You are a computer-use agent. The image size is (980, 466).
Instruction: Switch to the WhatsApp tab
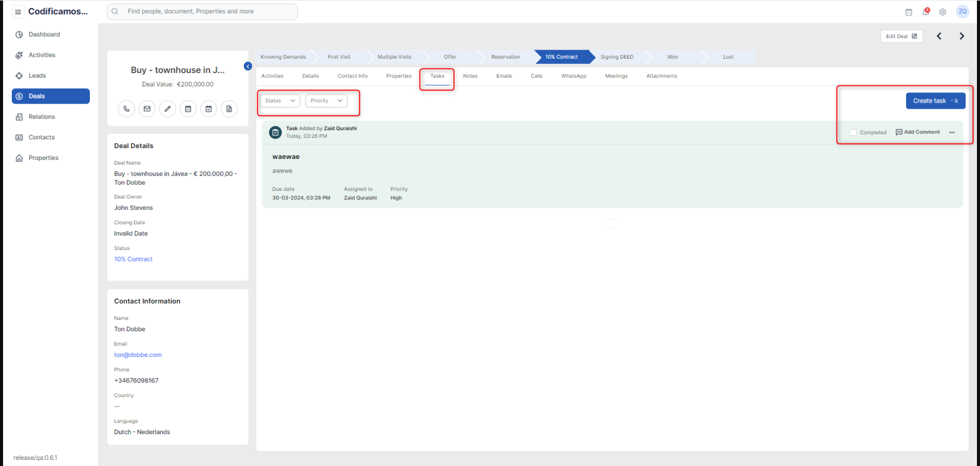(x=574, y=76)
